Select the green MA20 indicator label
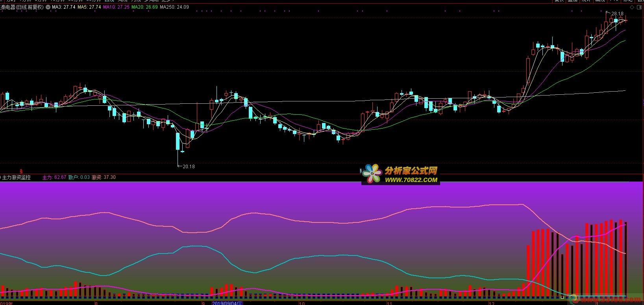 click(x=144, y=7)
